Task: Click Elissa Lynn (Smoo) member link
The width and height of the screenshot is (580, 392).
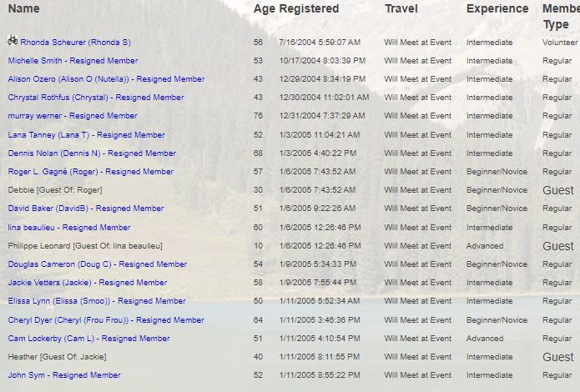Action: [x=97, y=301]
